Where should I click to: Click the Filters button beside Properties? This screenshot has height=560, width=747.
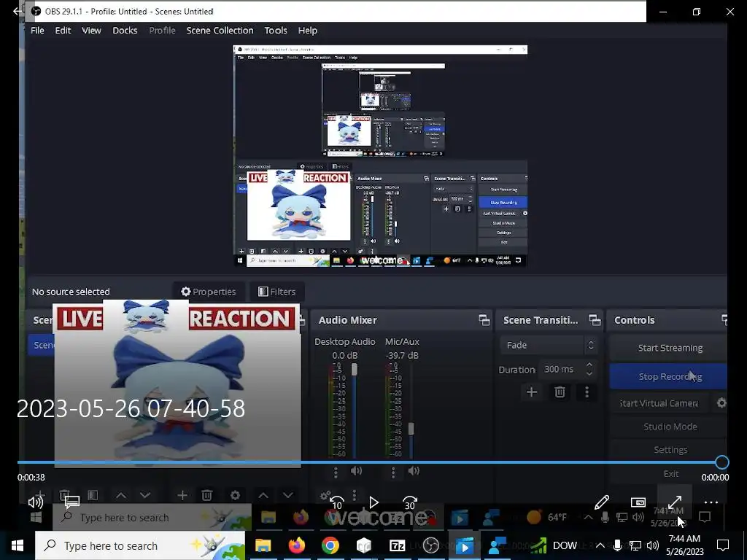tap(276, 292)
